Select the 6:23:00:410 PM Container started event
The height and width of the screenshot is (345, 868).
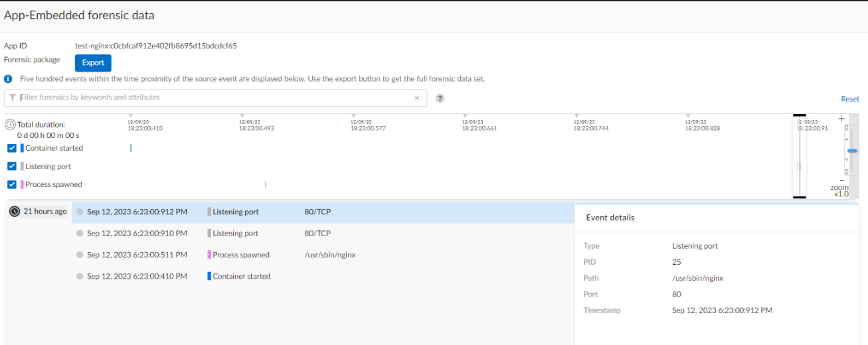[323, 276]
